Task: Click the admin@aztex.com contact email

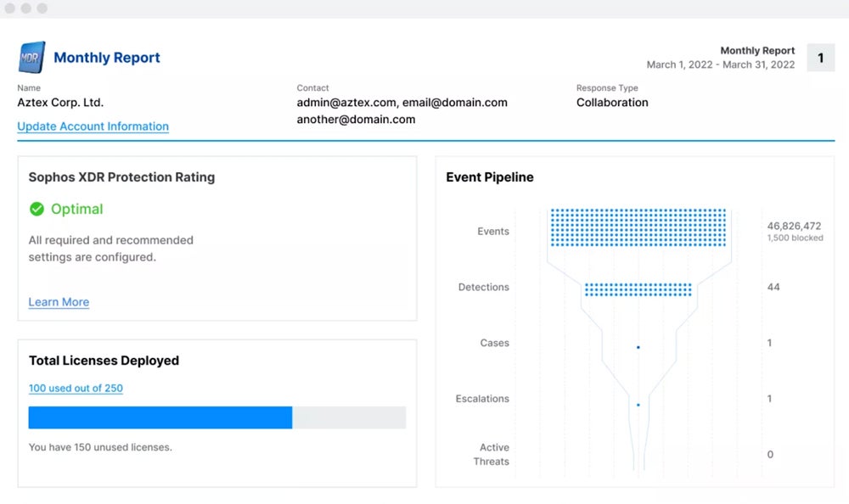Action: click(x=345, y=102)
